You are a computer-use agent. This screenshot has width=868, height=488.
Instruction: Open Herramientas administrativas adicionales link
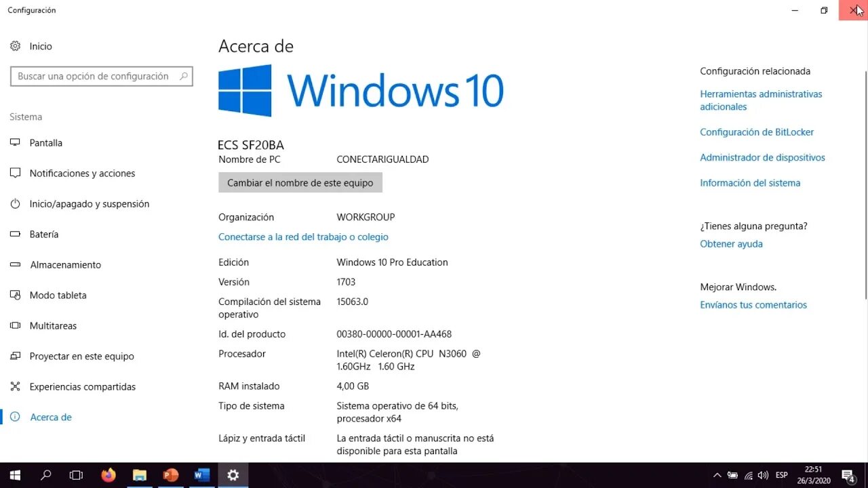[761, 100]
